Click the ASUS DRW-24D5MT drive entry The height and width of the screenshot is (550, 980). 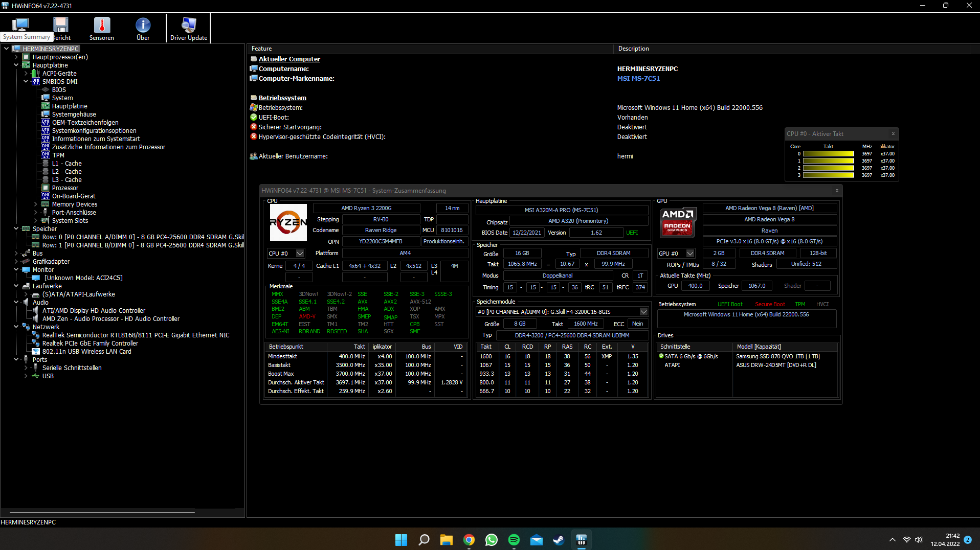click(747, 365)
